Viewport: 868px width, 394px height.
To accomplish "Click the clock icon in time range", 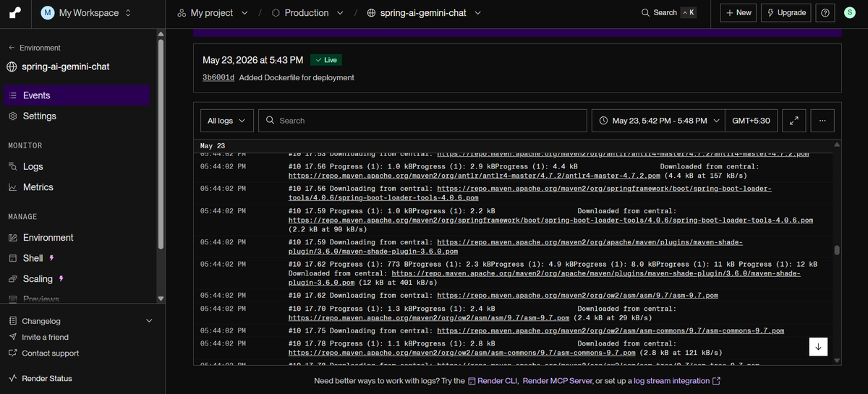I will [x=604, y=121].
